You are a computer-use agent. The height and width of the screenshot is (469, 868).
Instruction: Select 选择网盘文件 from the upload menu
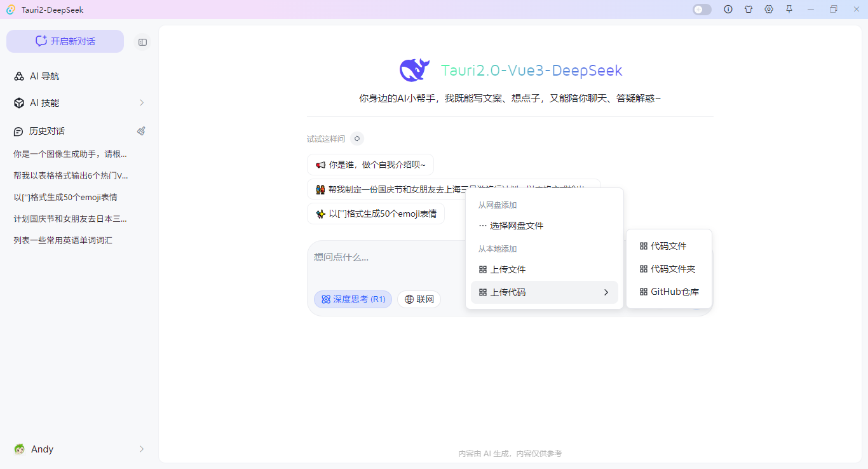click(x=516, y=226)
